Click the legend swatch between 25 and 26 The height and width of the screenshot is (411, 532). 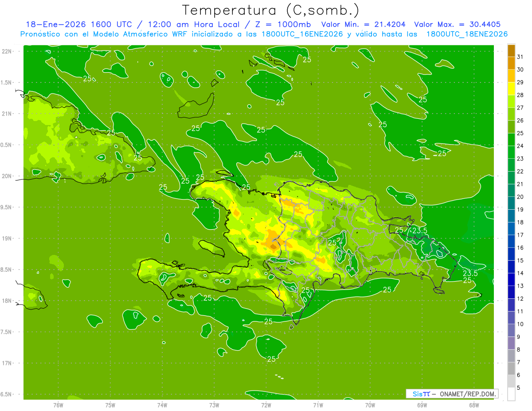[511, 127]
